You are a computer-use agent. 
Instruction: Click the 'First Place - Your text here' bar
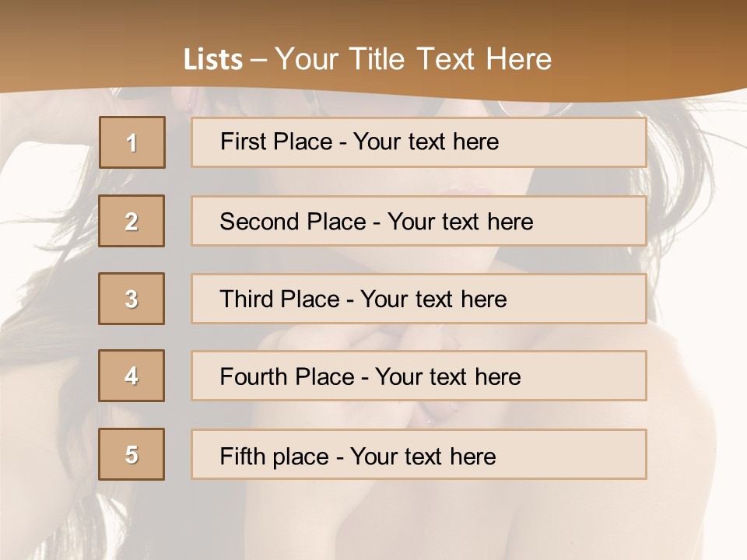[419, 142]
